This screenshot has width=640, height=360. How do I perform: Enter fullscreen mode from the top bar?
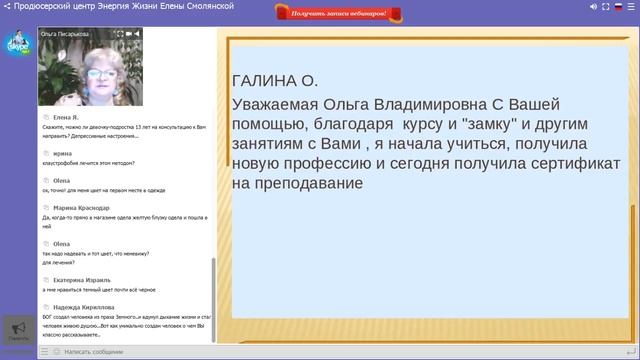pos(606,7)
